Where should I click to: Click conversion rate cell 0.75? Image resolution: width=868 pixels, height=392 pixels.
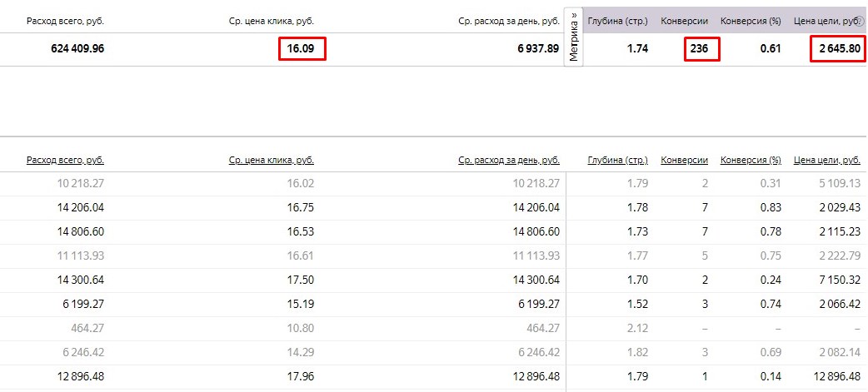tap(771, 256)
